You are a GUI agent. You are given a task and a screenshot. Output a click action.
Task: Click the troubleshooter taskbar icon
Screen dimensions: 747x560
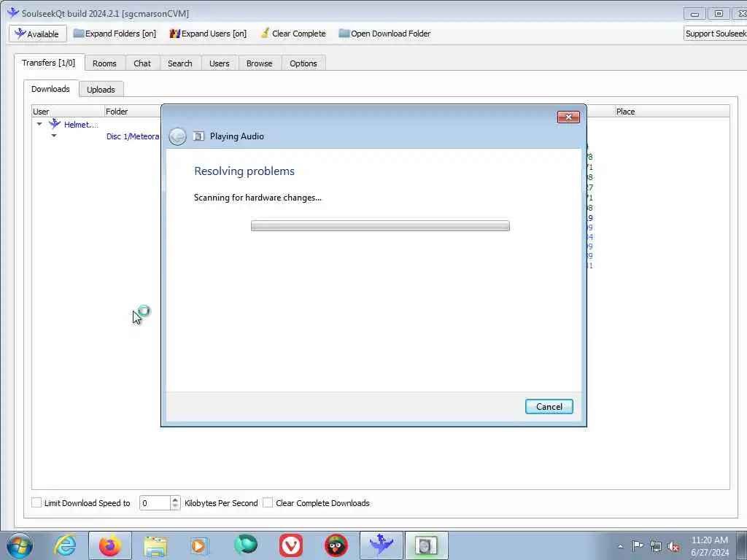(426, 545)
